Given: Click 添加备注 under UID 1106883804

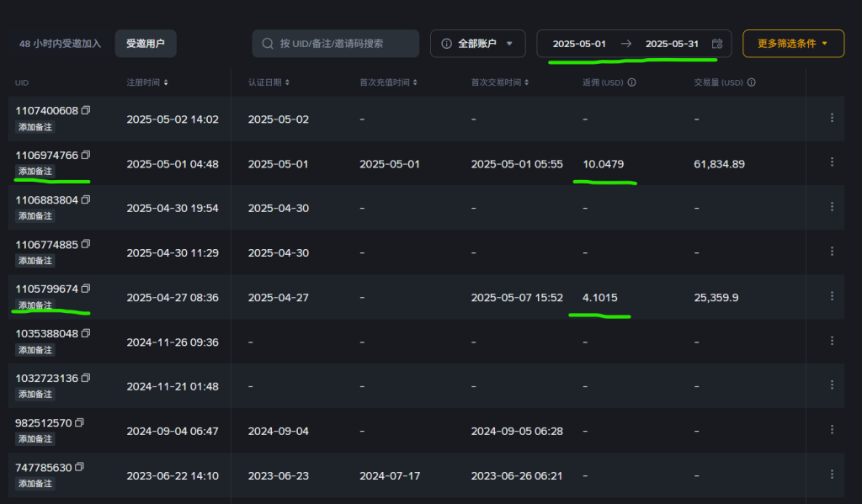Looking at the screenshot, I should pos(35,216).
